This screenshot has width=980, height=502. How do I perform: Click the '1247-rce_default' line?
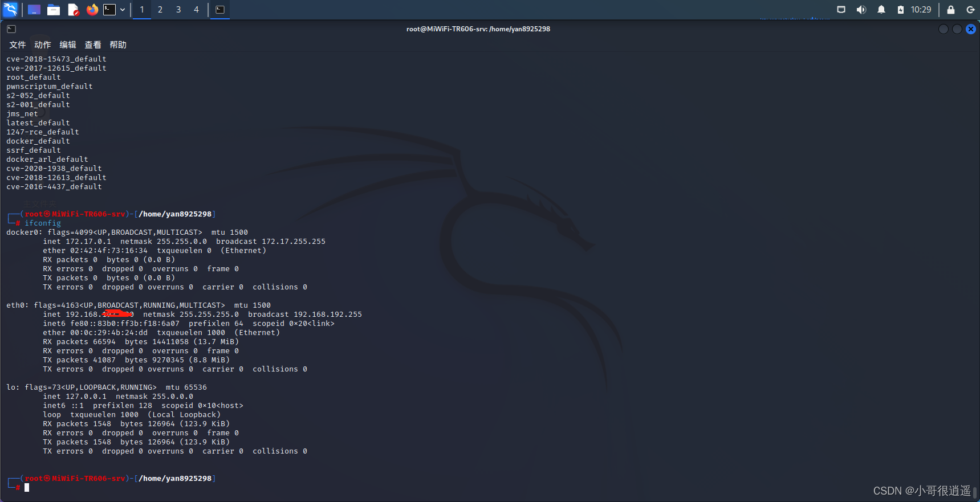[x=43, y=132]
